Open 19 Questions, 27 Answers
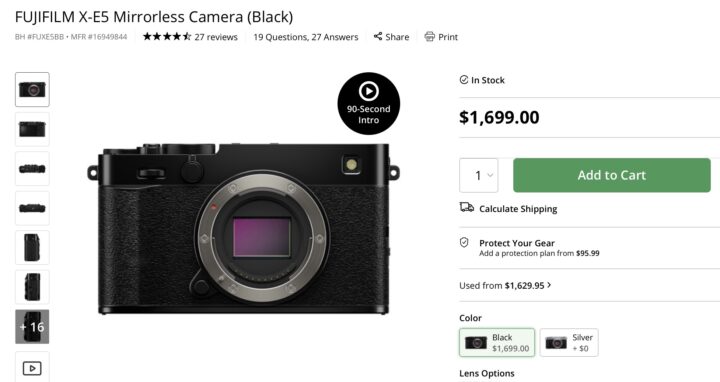The image size is (720, 382). [306, 37]
